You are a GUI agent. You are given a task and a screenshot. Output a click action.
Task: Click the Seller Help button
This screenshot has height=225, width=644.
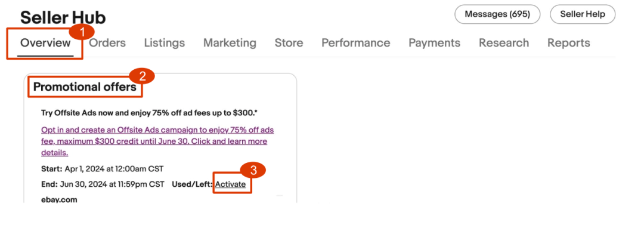click(583, 14)
